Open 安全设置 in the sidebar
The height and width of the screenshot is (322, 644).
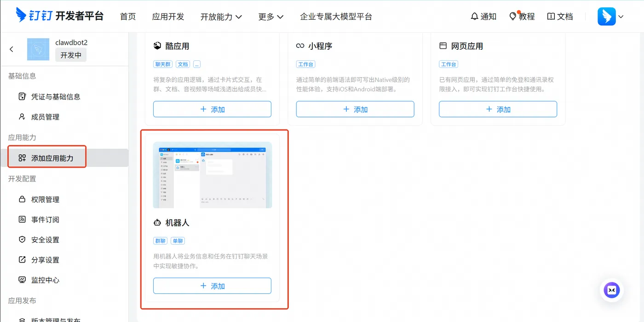point(64,240)
